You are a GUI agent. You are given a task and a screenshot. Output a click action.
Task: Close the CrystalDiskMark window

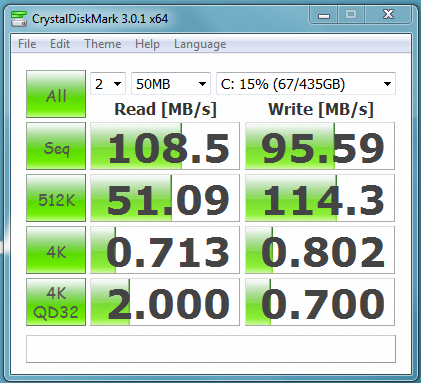click(388, 15)
